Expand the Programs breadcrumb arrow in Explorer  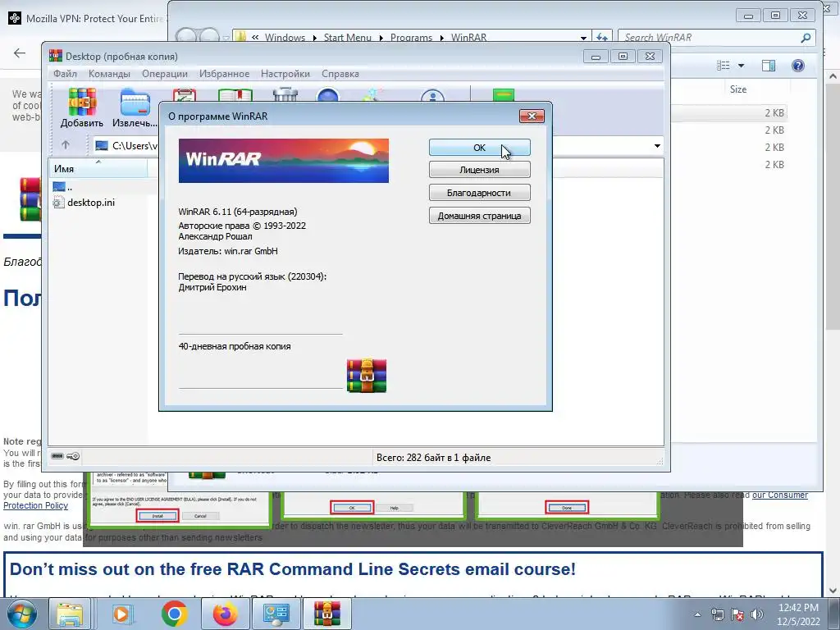pyautogui.click(x=442, y=38)
